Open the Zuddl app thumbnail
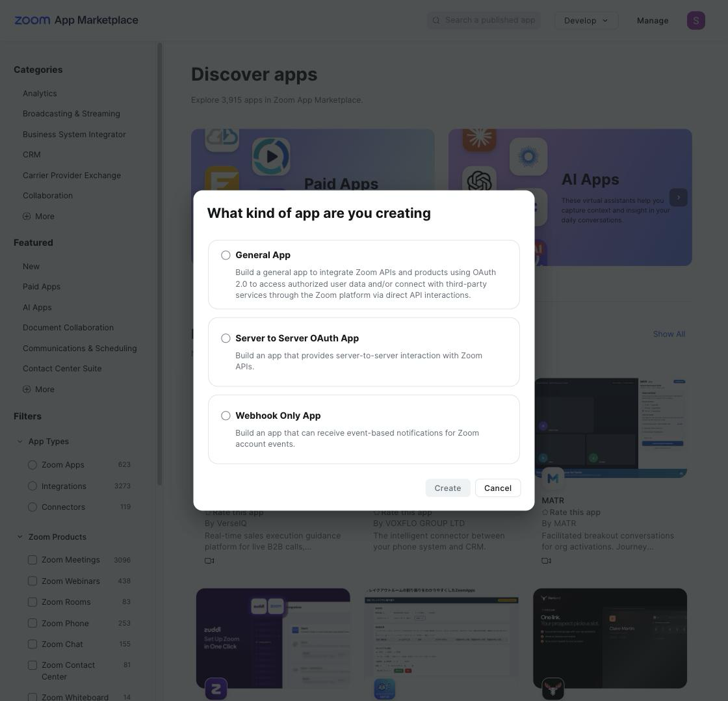728x701 pixels. pyautogui.click(x=273, y=639)
